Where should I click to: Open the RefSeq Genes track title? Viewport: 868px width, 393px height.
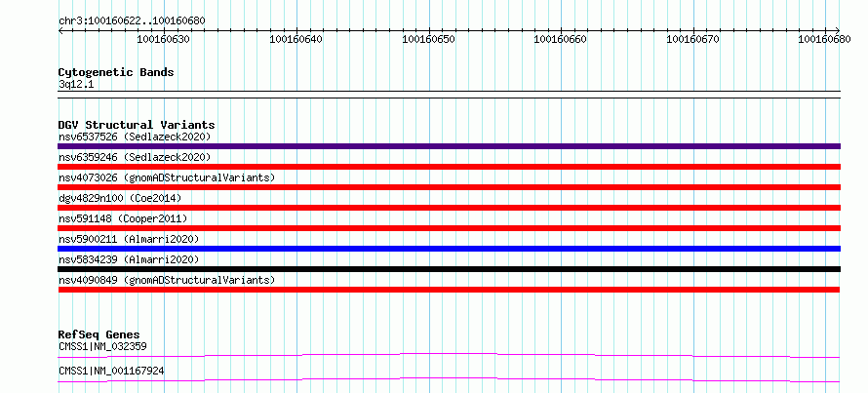(x=99, y=334)
